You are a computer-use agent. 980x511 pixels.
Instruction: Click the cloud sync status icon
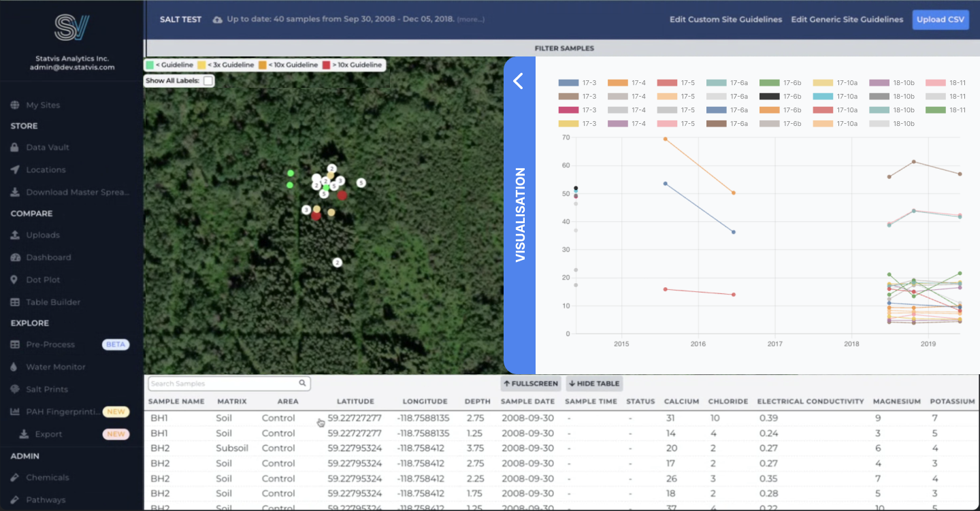tap(218, 20)
